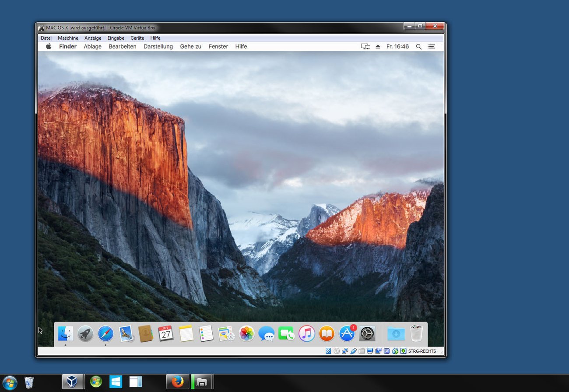Open the Gehe zu menu in Finder
The width and height of the screenshot is (569, 392).
click(190, 46)
